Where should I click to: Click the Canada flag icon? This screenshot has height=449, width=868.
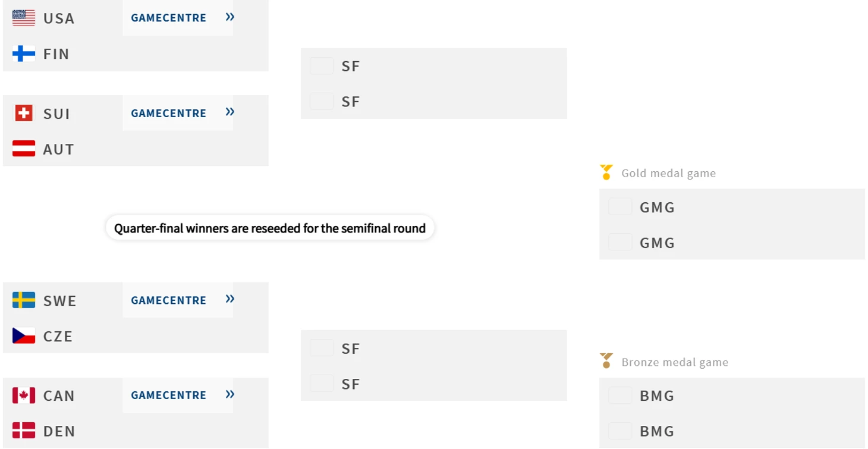tap(24, 395)
